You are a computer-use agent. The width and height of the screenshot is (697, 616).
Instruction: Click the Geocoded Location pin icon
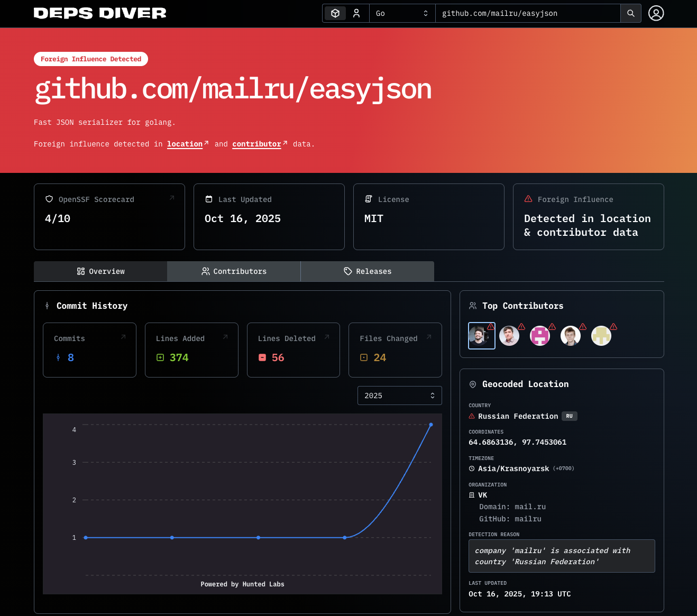pyautogui.click(x=472, y=384)
